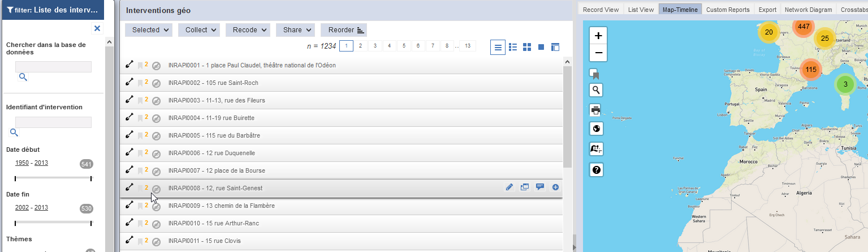Image resolution: width=868 pixels, height=252 pixels.
Task: Click the map zoom out button
Action: pos(598,54)
